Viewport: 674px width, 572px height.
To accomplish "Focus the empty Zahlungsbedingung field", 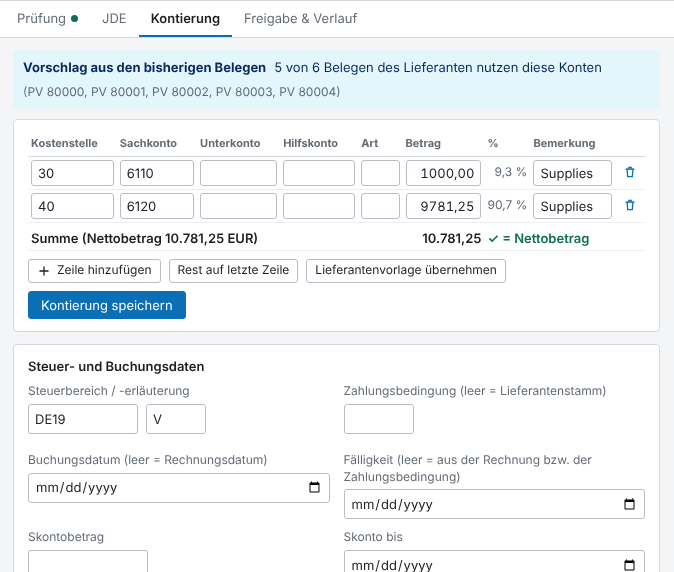I will 379,419.
